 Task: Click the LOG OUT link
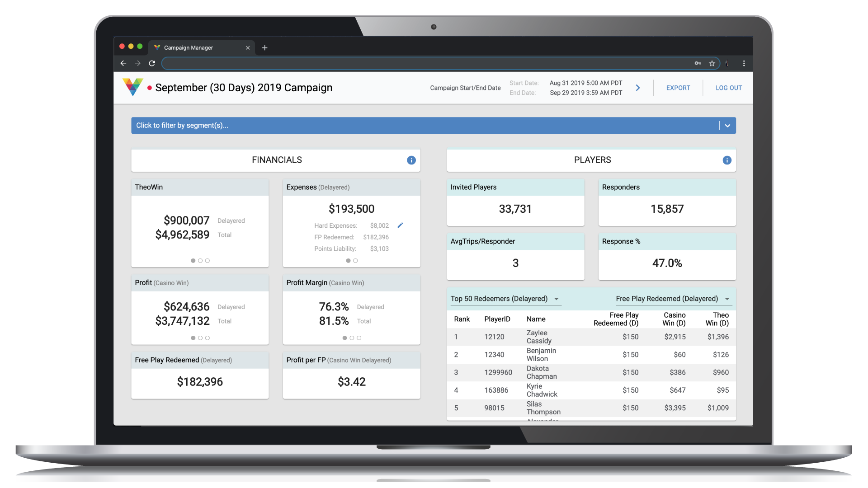[x=728, y=88]
